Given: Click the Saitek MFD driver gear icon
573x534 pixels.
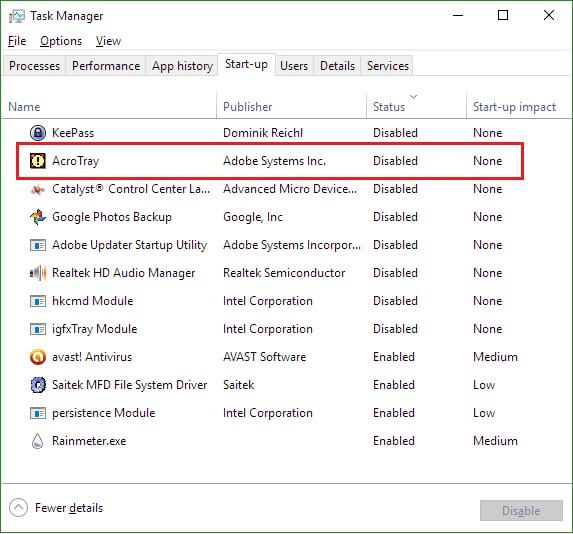Looking at the screenshot, I should point(38,385).
